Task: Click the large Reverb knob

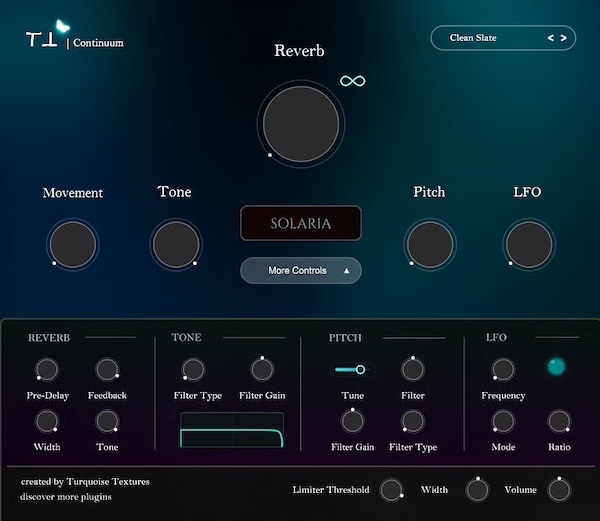Action: pos(301,124)
